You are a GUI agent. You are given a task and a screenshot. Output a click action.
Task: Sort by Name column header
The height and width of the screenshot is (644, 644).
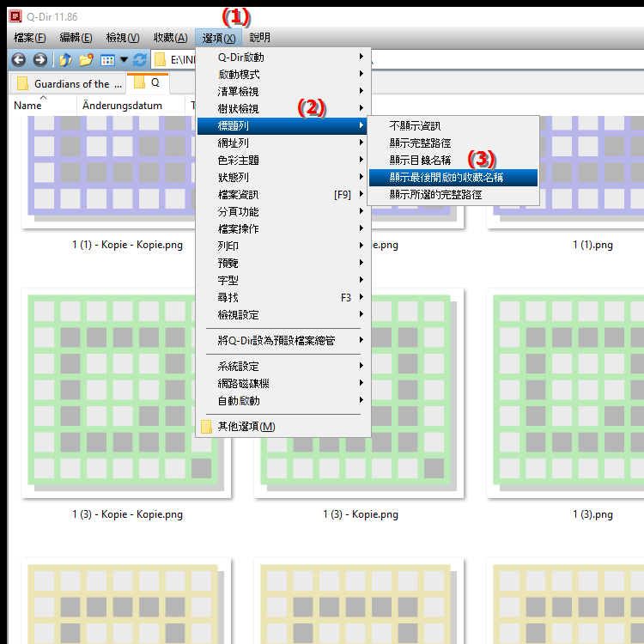(28, 106)
